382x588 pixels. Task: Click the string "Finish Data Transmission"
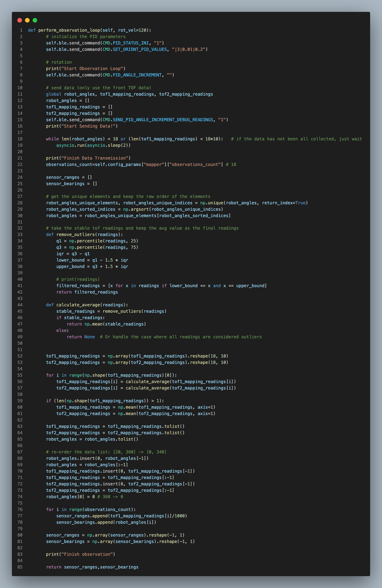95,158
